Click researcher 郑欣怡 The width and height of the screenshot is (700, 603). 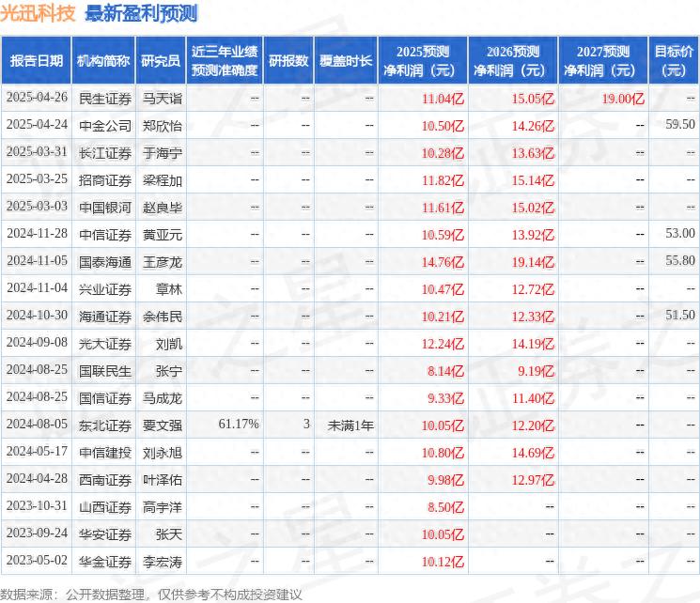click(x=162, y=126)
